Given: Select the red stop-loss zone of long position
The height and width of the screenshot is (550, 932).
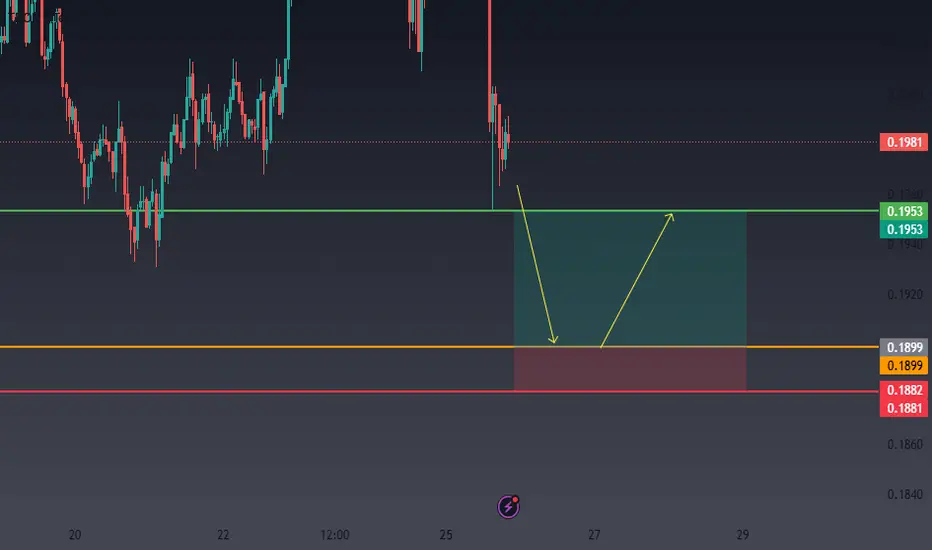Looking at the screenshot, I should (x=630, y=369).
